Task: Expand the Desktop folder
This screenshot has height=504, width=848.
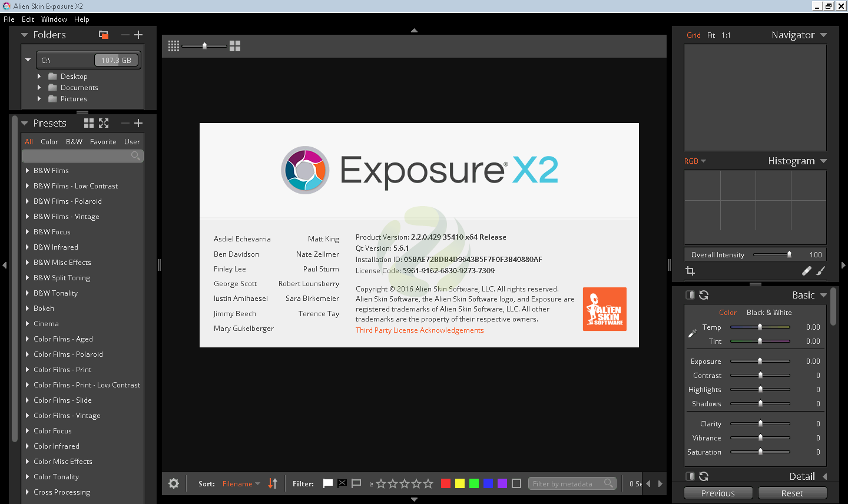Action: click(39, 77)
